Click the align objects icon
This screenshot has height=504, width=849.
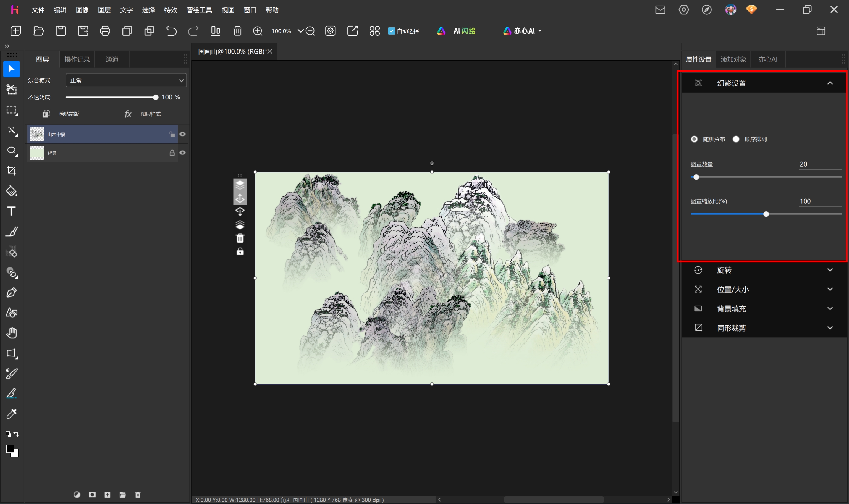click(215, 31)
